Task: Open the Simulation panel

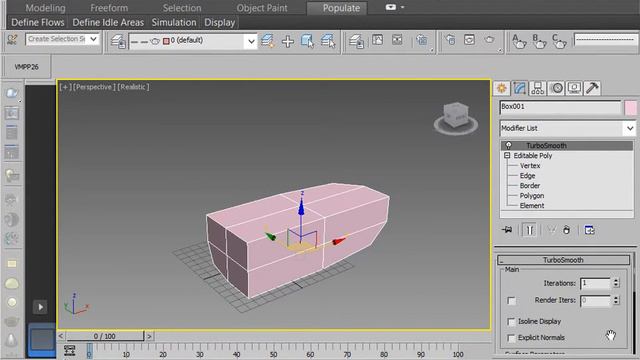Action: (174, 22)
